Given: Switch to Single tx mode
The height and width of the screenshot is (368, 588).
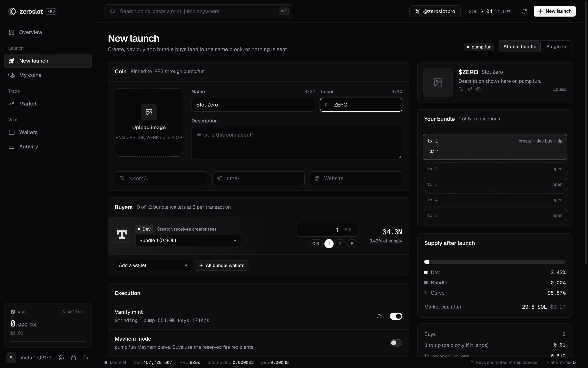Looking at the screenshot, I should (x=556, y=46).
